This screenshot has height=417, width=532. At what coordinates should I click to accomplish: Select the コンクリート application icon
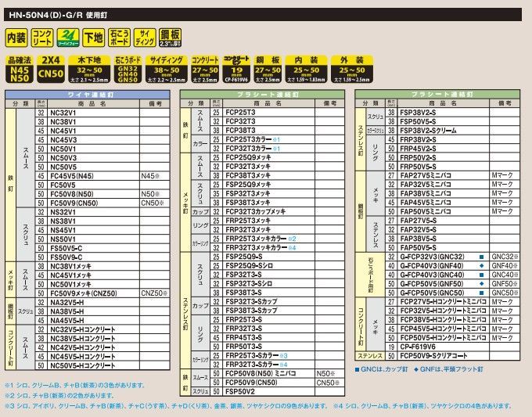[42, 37]
